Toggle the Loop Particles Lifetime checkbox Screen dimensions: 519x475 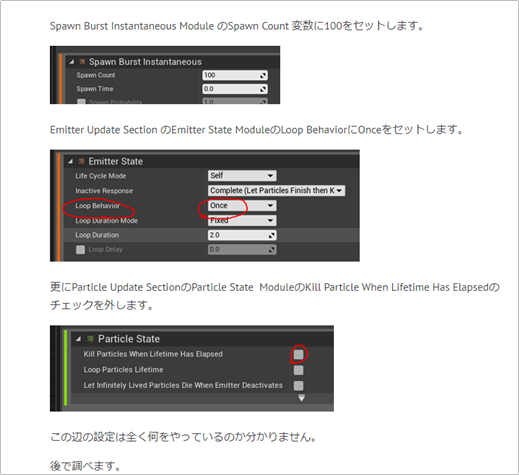click(298, 370)
